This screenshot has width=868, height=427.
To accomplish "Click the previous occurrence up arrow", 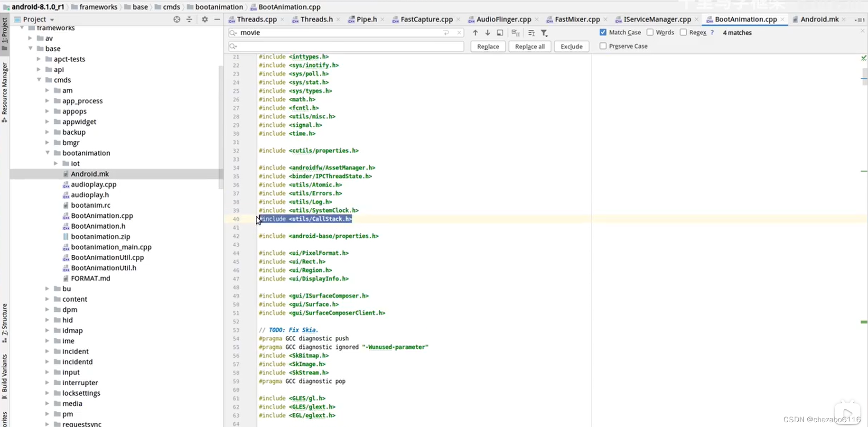I will coord(476,33).
